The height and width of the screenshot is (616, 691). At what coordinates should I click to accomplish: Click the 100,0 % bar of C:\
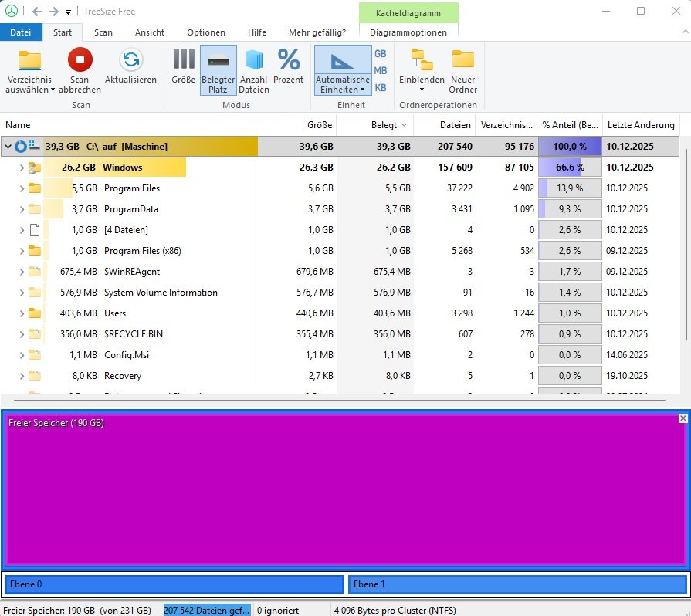point(570,147)
